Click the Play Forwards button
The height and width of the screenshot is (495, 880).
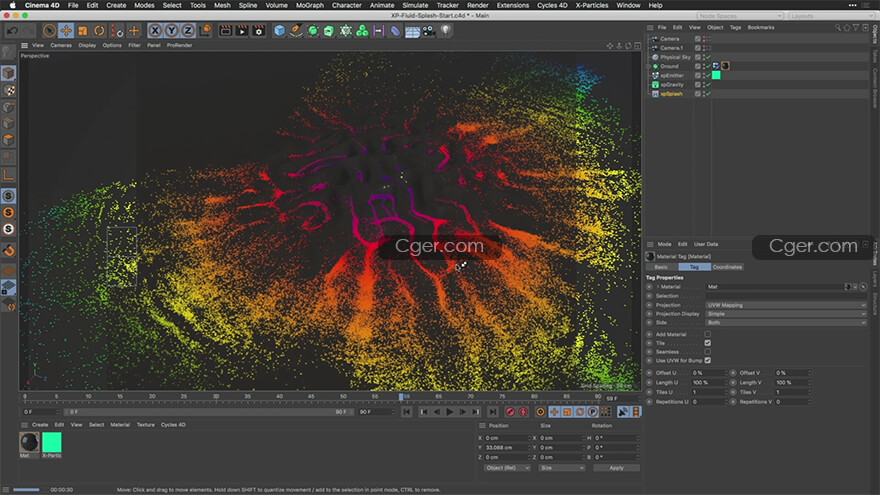click(x=449, y=412)
